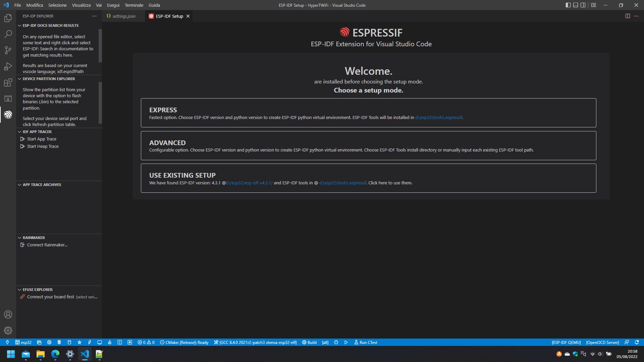Click the monitor device icon in status bar

pyautogui.click(x=100, y=343)
